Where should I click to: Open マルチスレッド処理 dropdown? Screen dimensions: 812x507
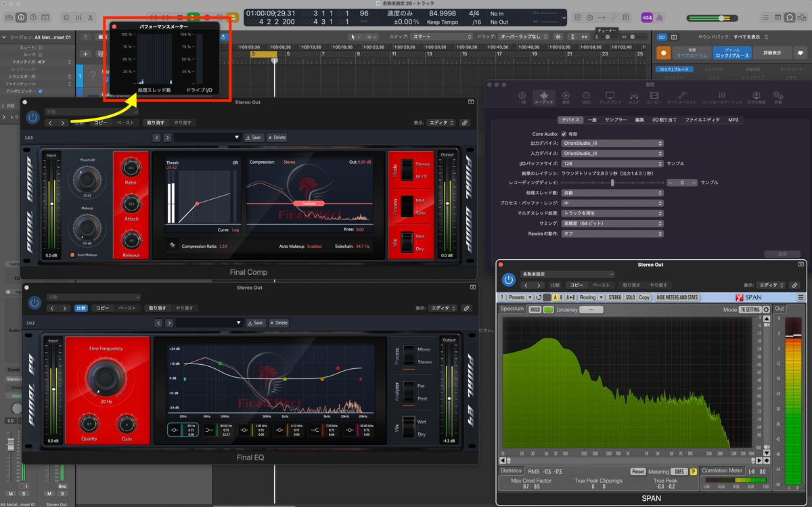click(x=612, y=213)
